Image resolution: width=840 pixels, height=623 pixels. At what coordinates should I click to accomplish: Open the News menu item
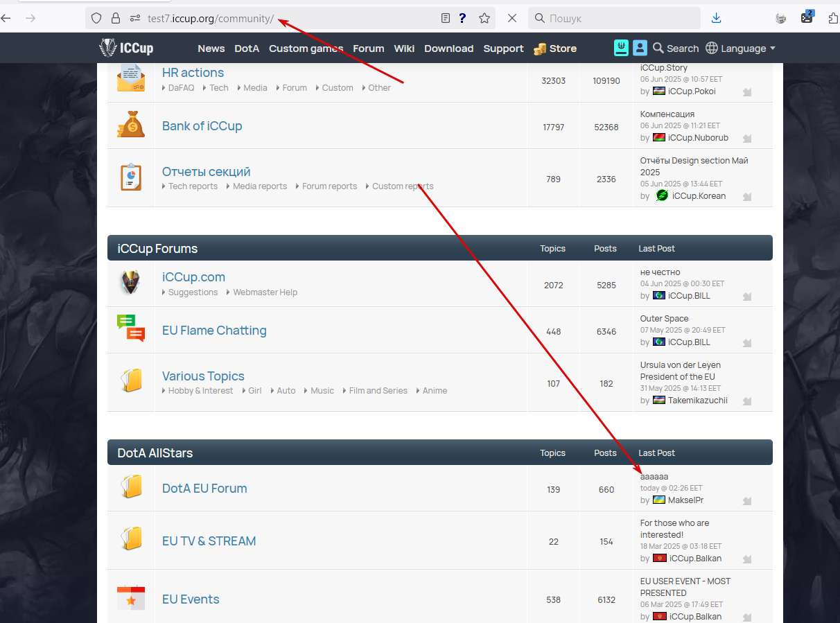tap(211, 49)
